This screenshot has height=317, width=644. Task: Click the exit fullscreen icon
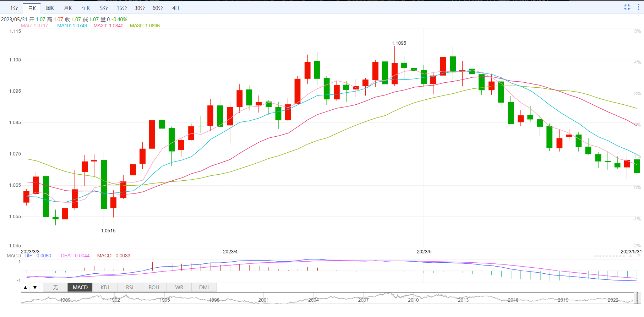pos(627,7)
